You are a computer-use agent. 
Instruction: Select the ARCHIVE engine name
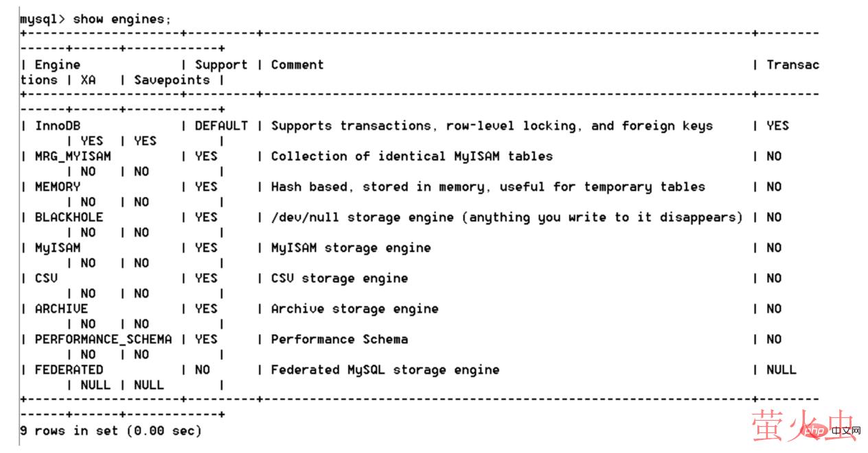(x=61, y=309)
